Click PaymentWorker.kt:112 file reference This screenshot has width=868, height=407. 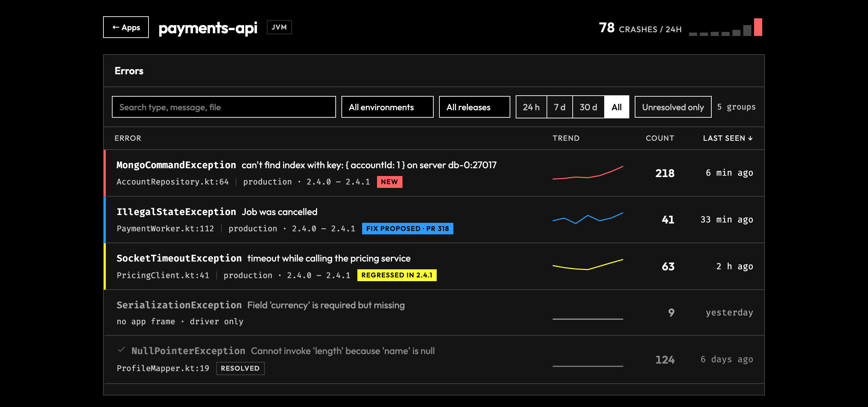165,229
